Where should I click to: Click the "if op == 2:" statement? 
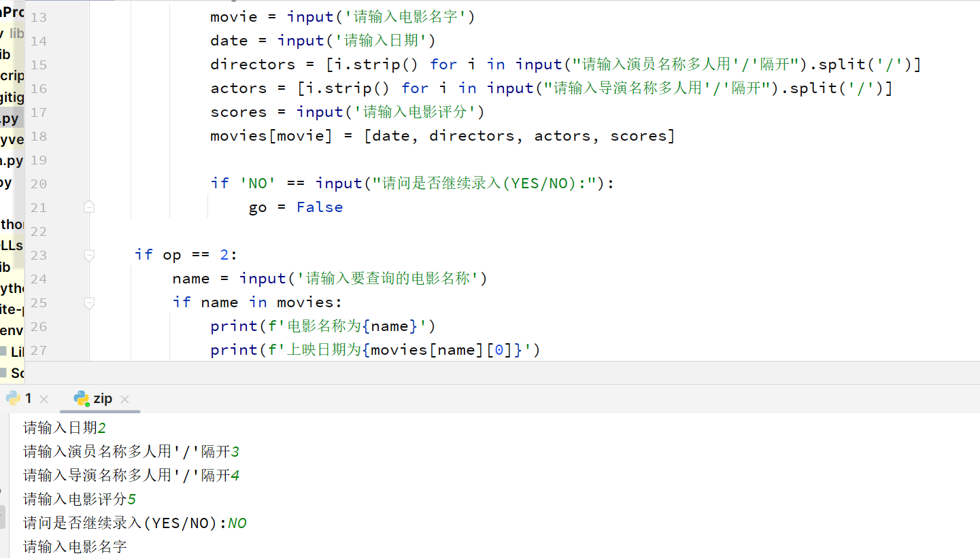(186, 255)
